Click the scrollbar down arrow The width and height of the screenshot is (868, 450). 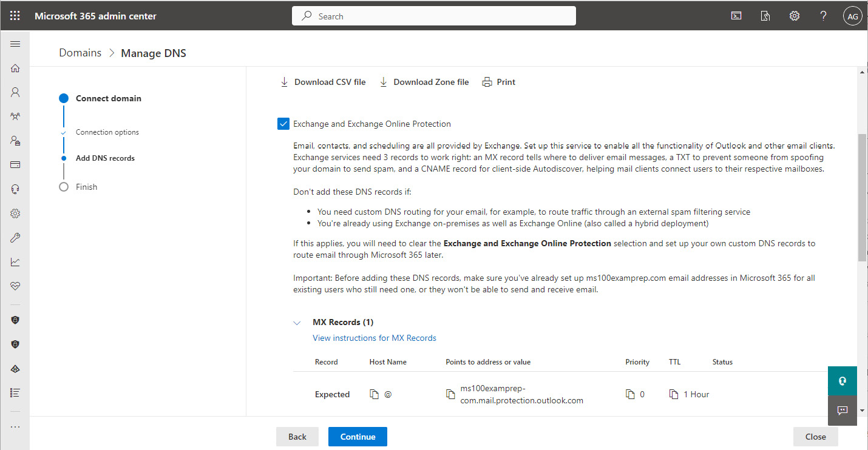pos(863,411)
